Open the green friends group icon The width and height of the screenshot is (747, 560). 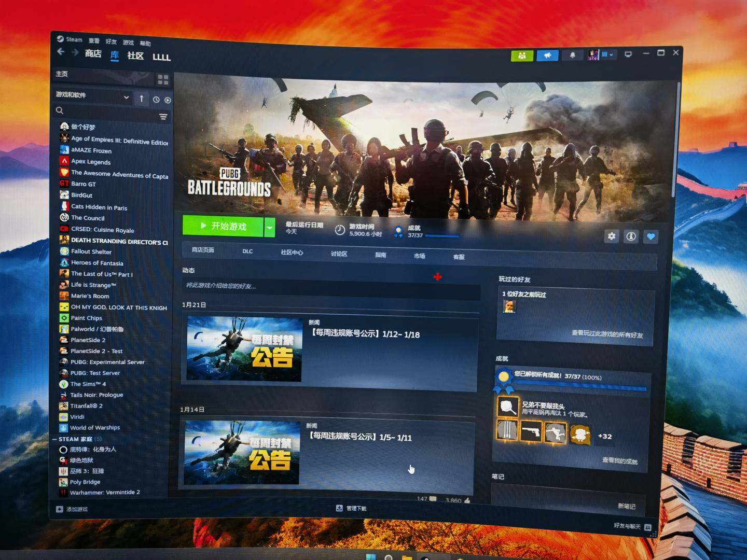[522, 55]
